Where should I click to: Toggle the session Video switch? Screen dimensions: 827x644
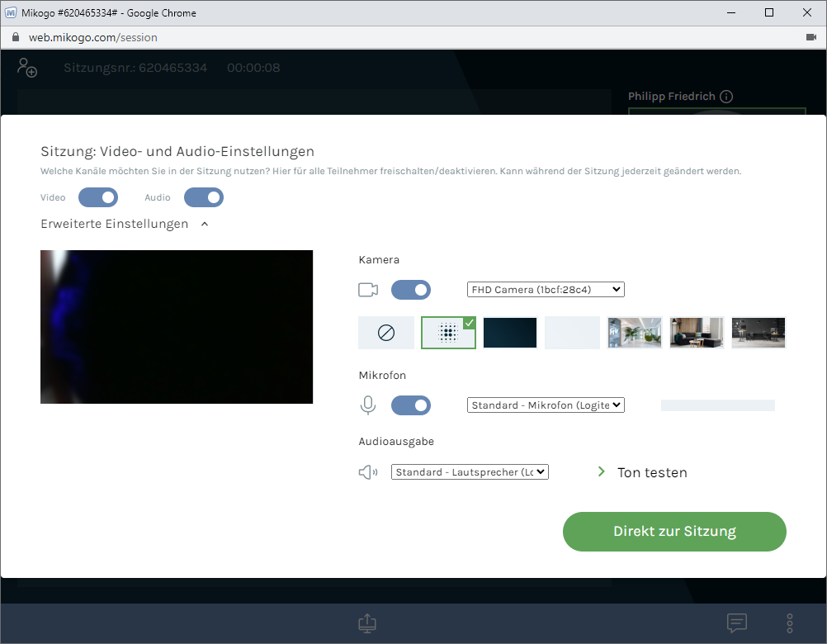click(x=98, y=198)
